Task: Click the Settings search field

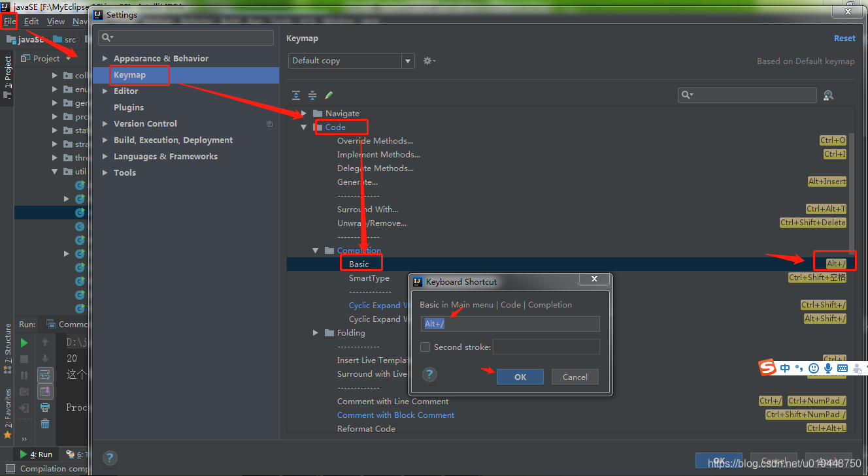Action: (186, 38)
